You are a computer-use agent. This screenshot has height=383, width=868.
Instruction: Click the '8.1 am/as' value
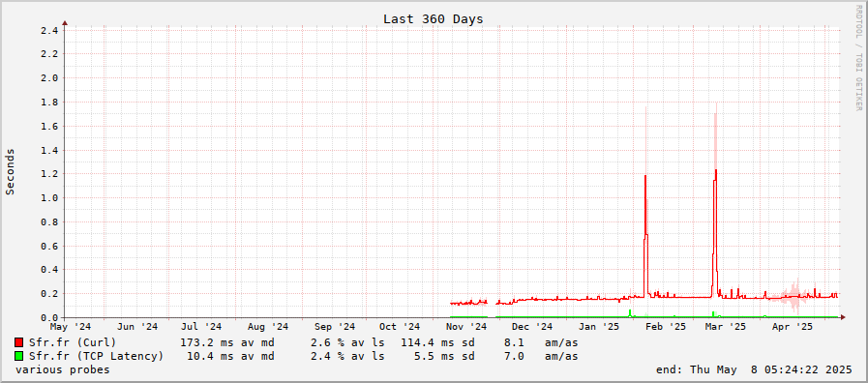tap(541, 342)
